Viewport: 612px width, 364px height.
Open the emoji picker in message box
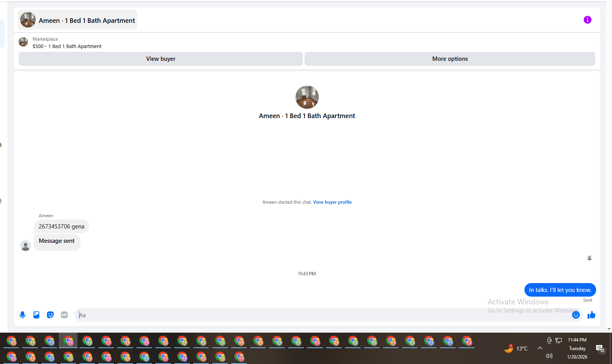(576, 315)
